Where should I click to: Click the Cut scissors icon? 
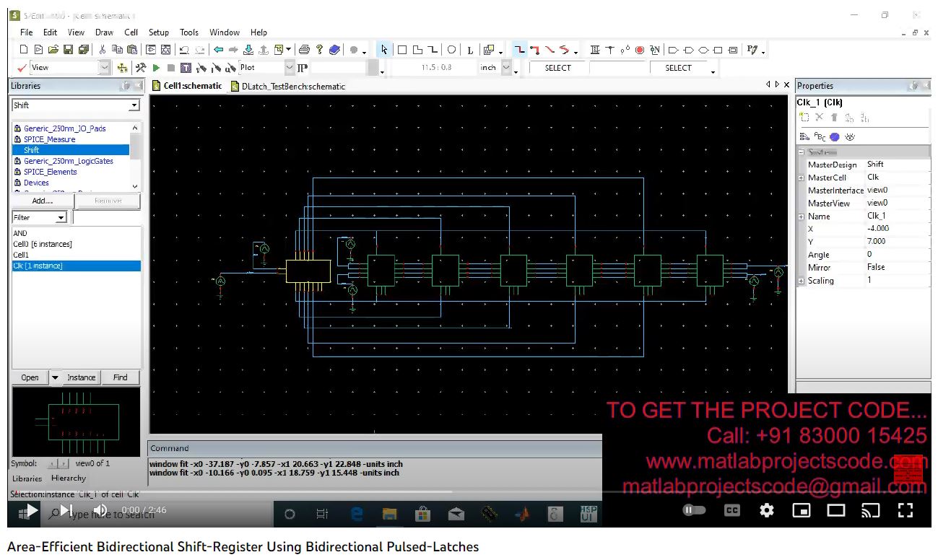coord(102,50)
